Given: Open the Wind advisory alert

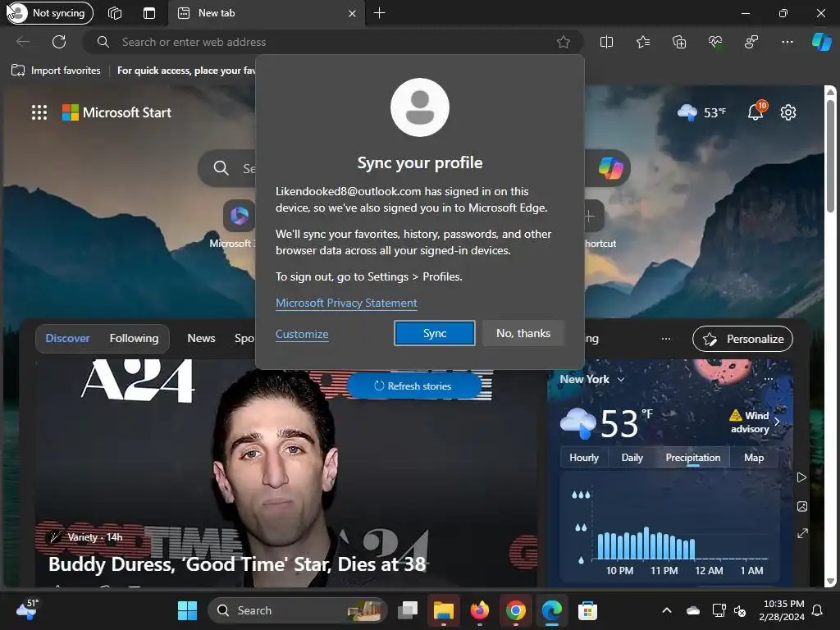Looking at the screenshot, I should [754, 422].
